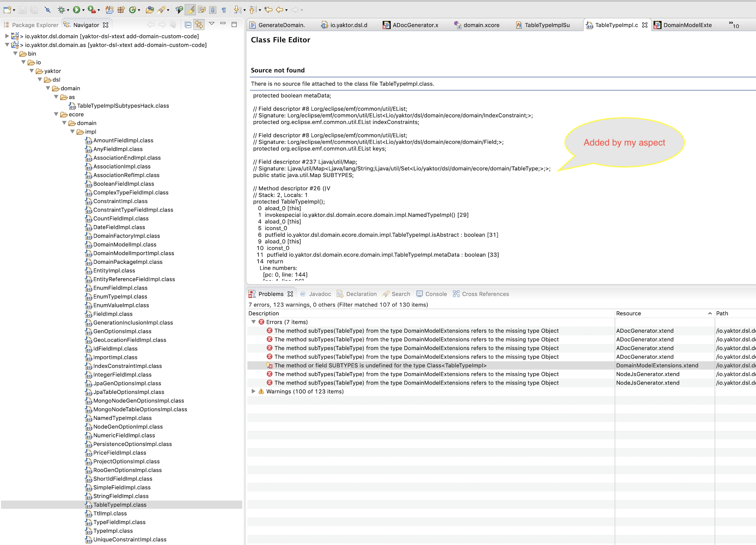Select AmountFieldImpl.class in tree
This screenshot has width=756, height=545.
[123, 140]
